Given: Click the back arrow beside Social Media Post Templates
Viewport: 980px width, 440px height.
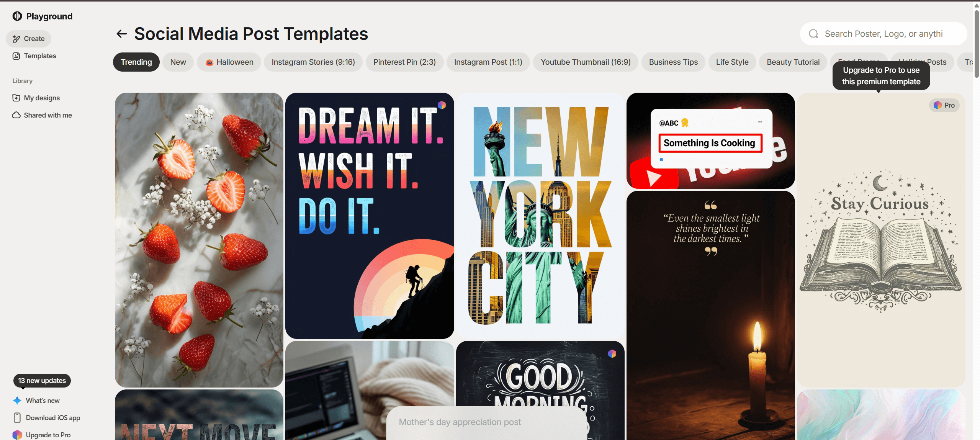Looking at the screenshot, I should coord(121,34).
